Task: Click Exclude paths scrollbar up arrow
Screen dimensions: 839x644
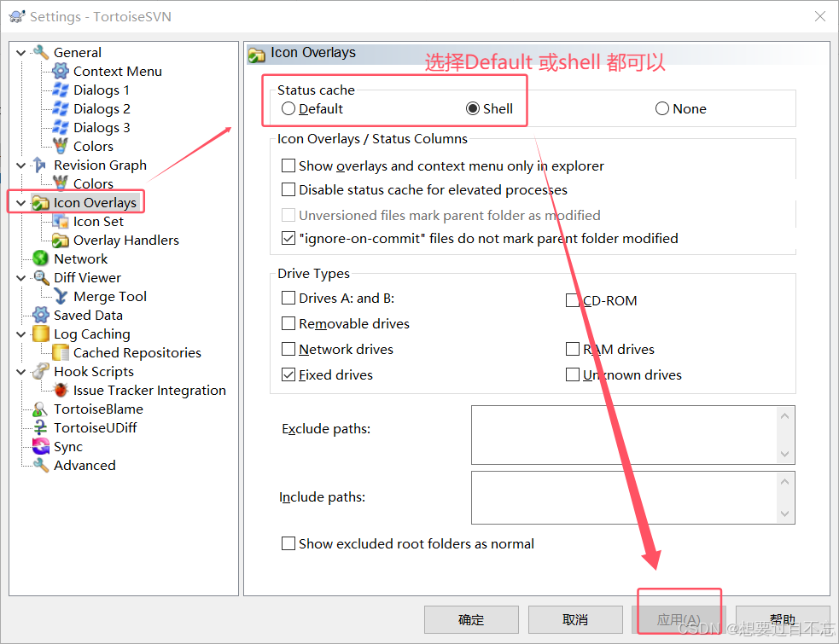Action: point(785,415)
